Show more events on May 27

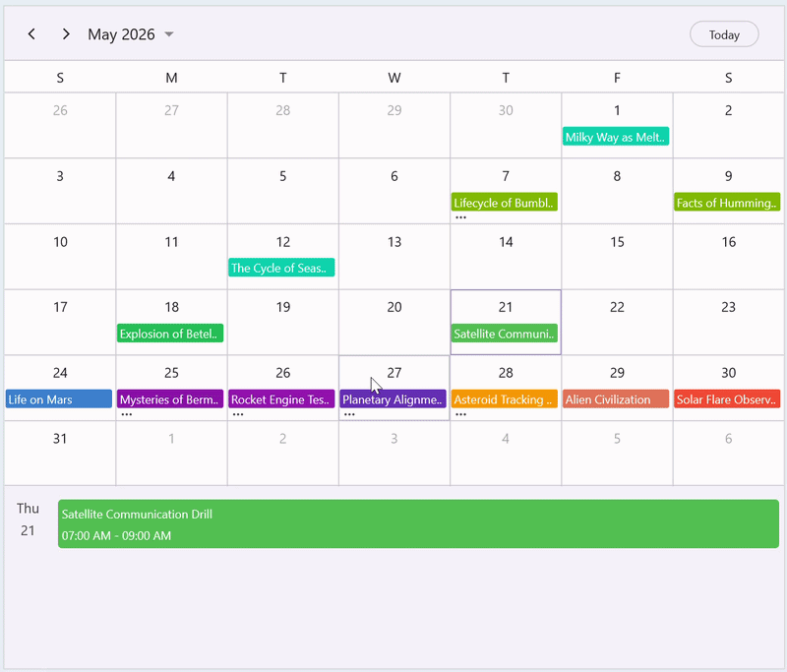[x=349, y=414]
